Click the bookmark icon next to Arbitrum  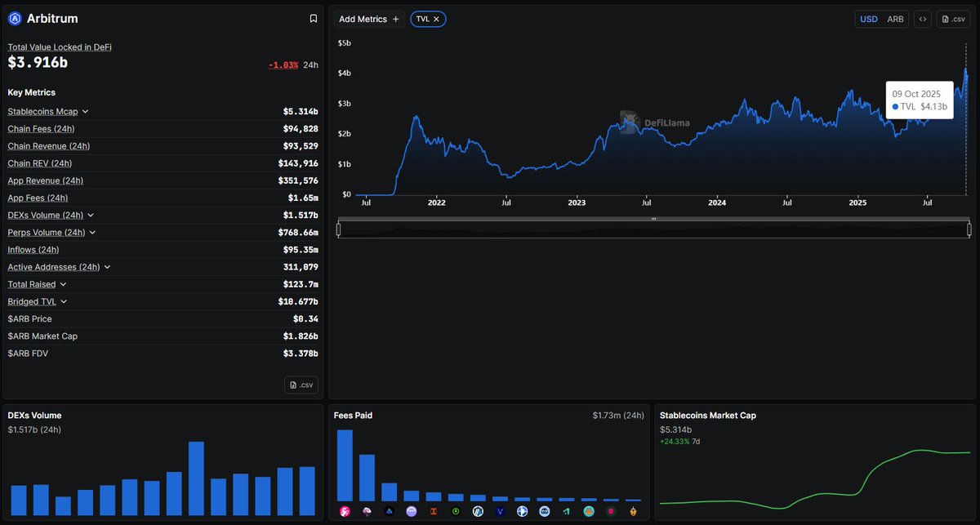pyautogui.click(x=314, y=19)
